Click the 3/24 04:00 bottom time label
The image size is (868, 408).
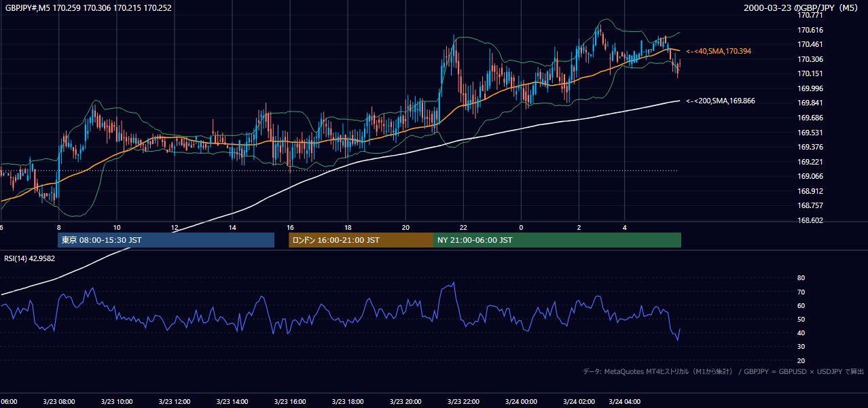point(625,401)
